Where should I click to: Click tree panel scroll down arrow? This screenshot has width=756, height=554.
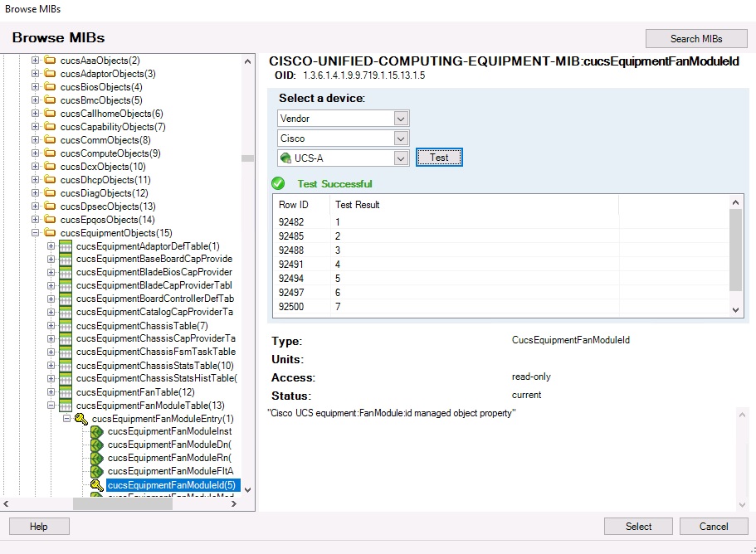[248, 490]
